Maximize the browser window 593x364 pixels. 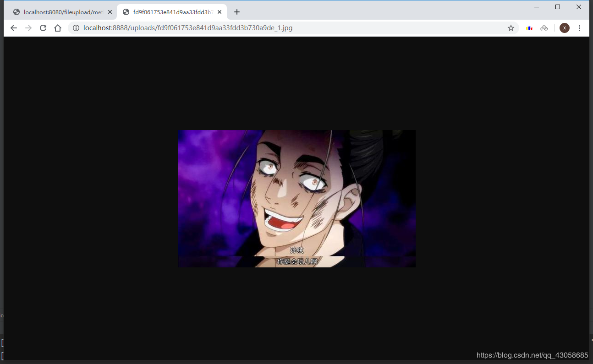click(558, 7)
